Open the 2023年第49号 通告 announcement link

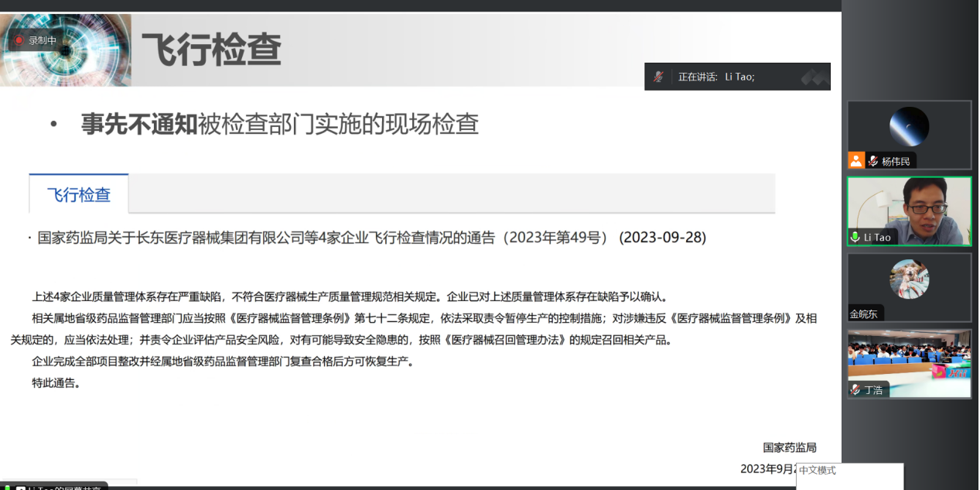tap(371, 238)
